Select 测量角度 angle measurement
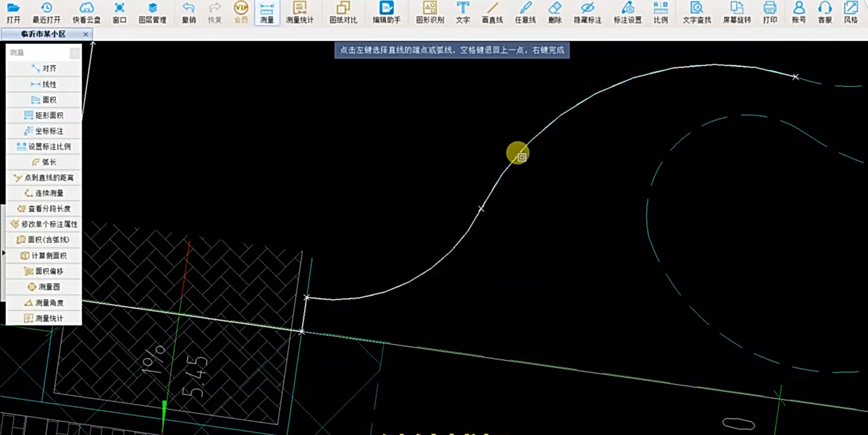Image resolution: width=868 pixels, height=435 pixels. pos(44,303)
